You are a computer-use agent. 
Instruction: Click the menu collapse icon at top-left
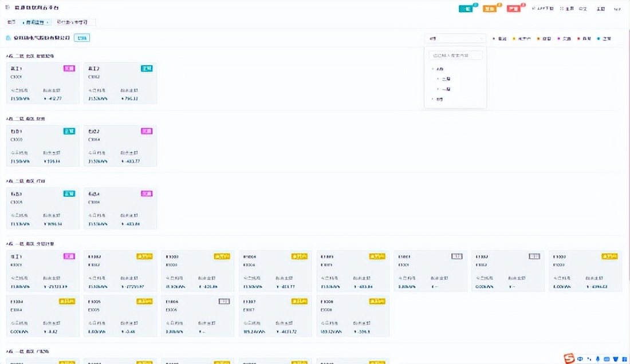point(7,9)
